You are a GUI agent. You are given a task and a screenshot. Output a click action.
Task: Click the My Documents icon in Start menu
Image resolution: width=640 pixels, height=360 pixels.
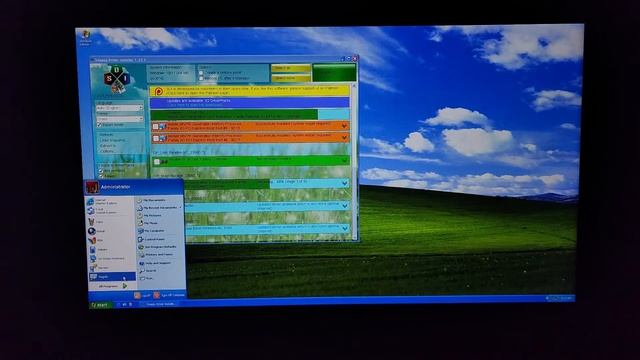[140, 200]
